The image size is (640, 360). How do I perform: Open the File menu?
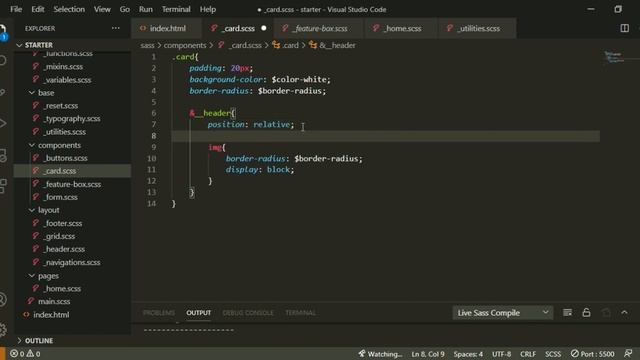(x=16, y=9)
